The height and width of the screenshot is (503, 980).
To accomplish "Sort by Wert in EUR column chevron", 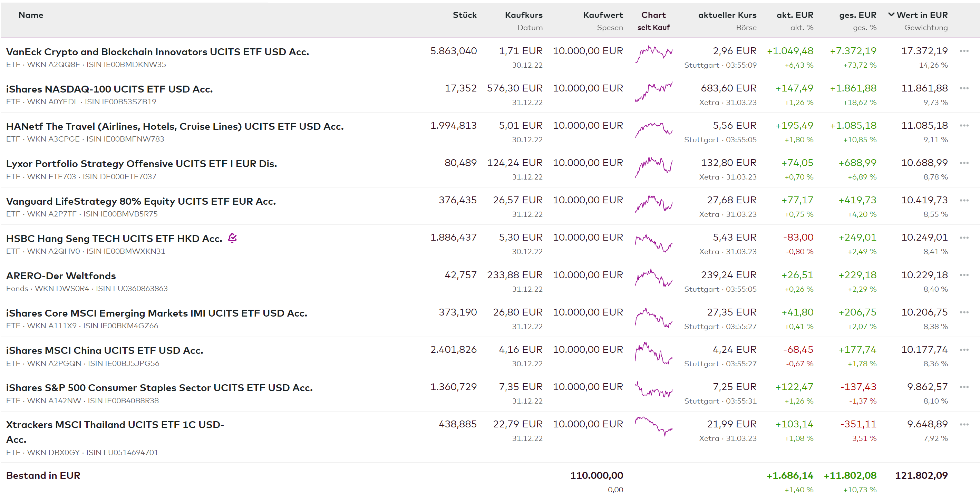I will 891,15.
